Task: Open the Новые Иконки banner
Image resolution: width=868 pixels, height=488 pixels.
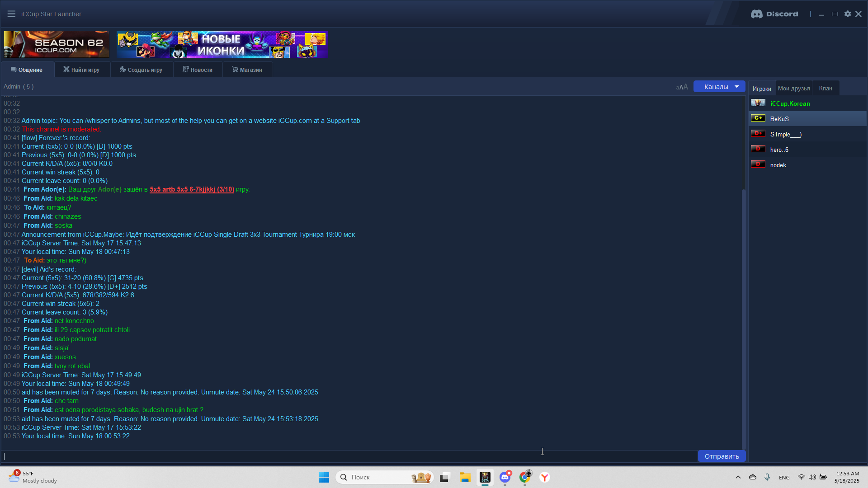Action: tap(222, 44)
